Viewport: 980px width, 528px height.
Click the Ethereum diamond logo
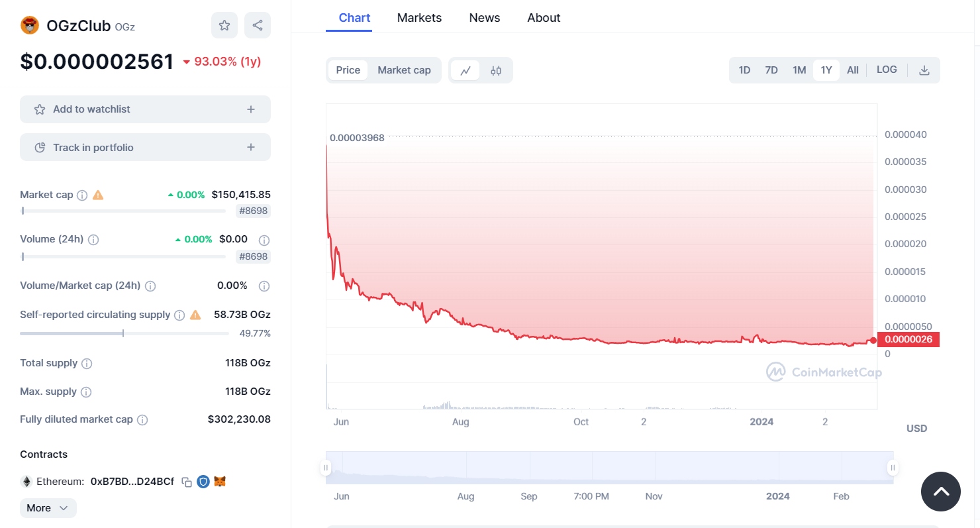pos(27,482)
